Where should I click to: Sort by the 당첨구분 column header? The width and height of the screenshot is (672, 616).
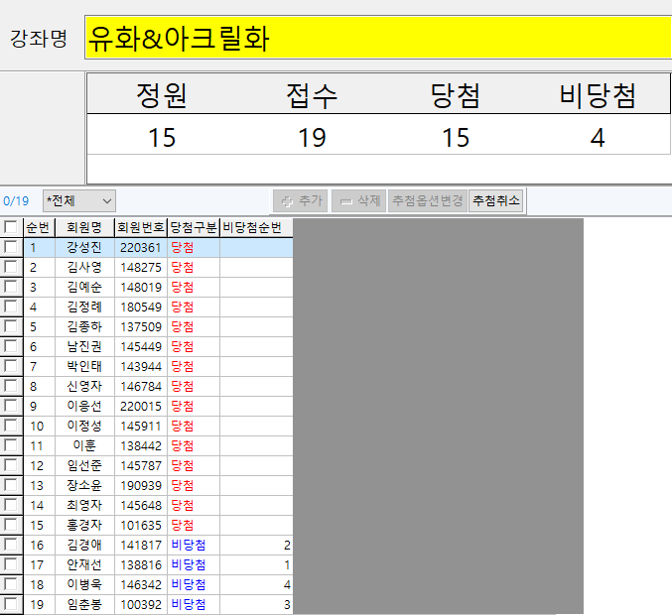coord(194,227)
